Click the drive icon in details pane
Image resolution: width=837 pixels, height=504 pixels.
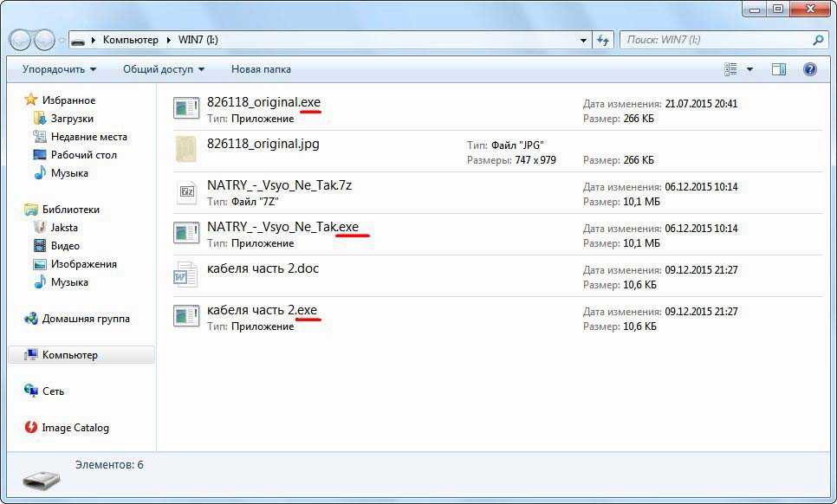click(42, 480)
